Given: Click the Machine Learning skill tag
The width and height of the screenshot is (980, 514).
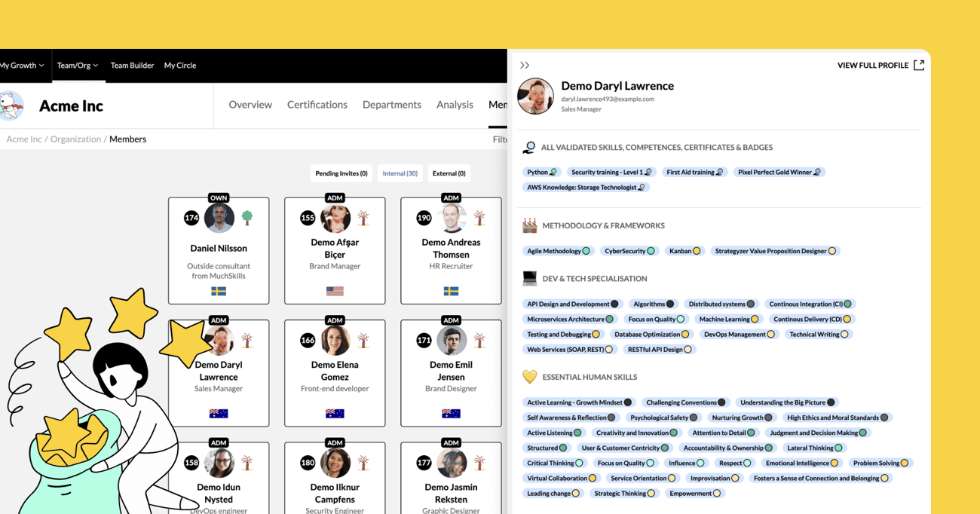Looking at the screenshot, I should point(728,320).
